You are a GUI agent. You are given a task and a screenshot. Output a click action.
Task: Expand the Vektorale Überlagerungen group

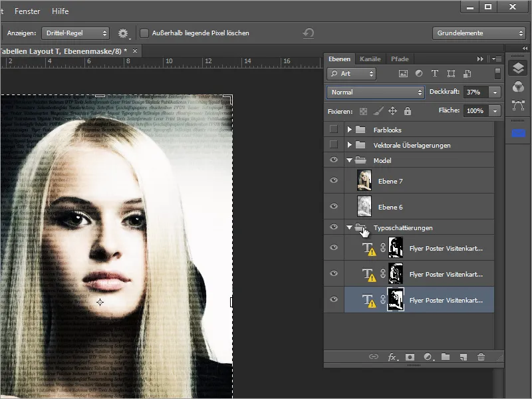[349, 145]
